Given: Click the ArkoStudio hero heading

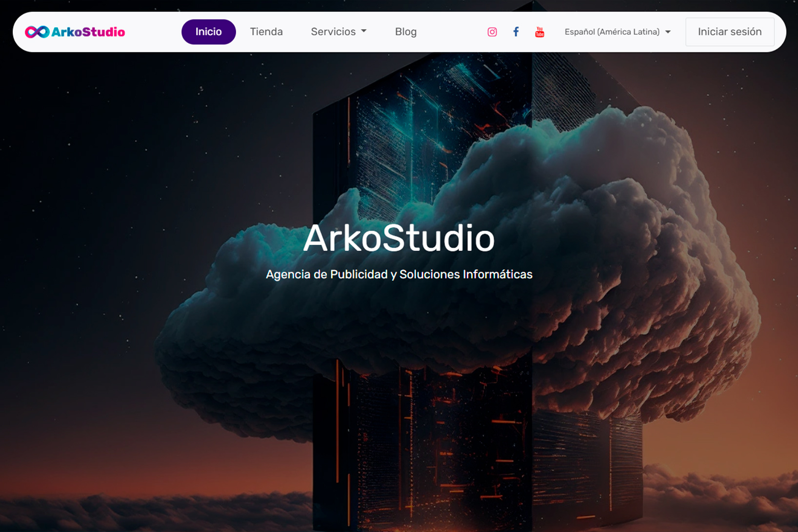Looking at the screenshot, I should pos(399,238).
